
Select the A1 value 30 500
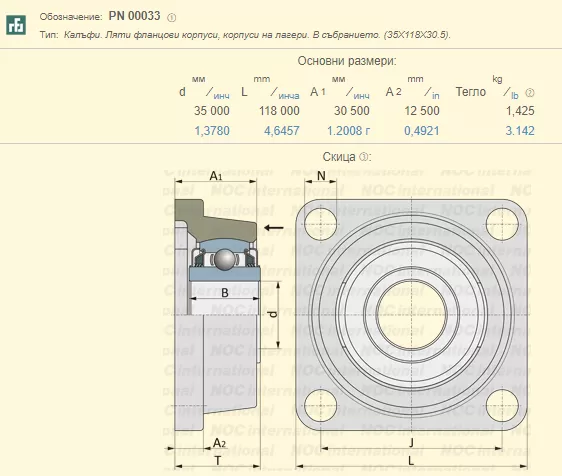(x=352, y=111)
